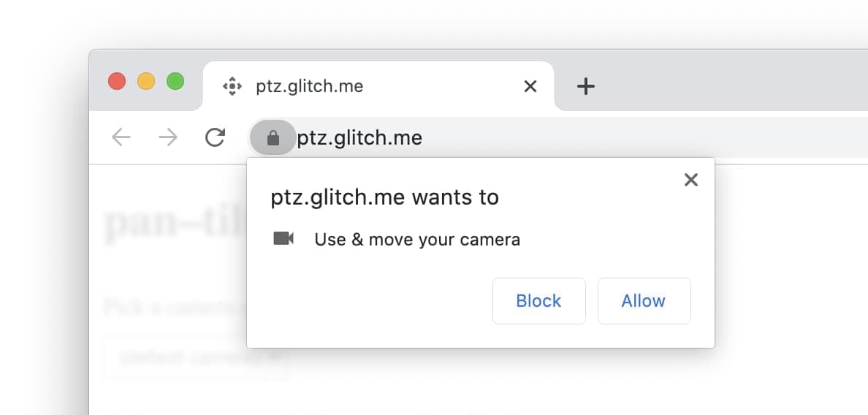Image resolution: width=868 pixels, height=415 pixels.
Task: Go forward to the next page
Action: point(168,137)
